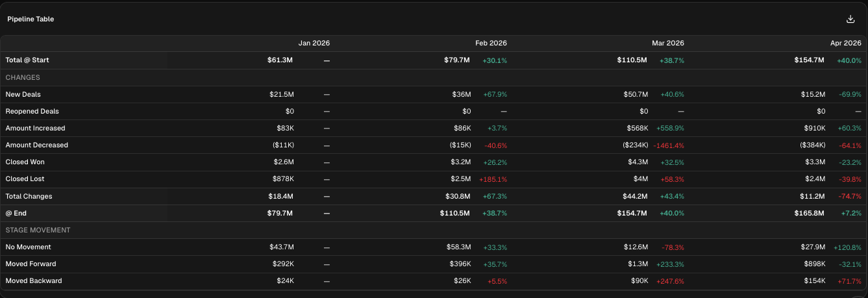Click the Mar 2026 column header
Viewport: 868px width, 298px height.
point(667,43)
